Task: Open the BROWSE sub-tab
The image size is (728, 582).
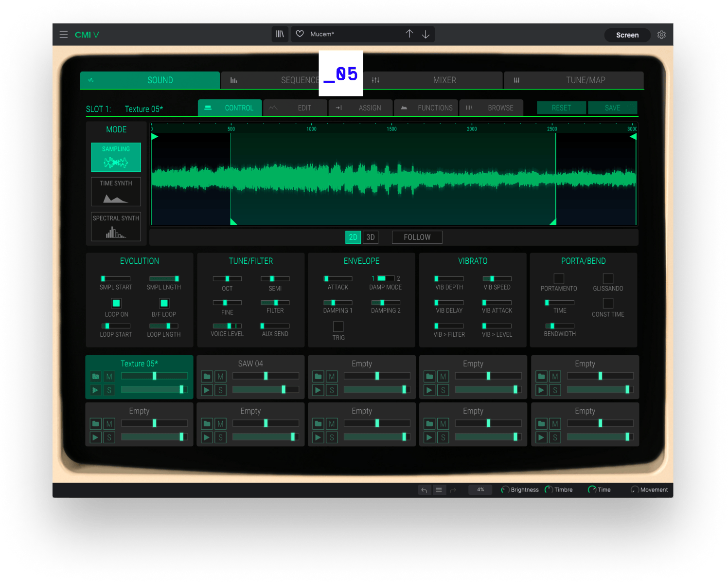Action: pyautogui.click(x=491, y=108)
